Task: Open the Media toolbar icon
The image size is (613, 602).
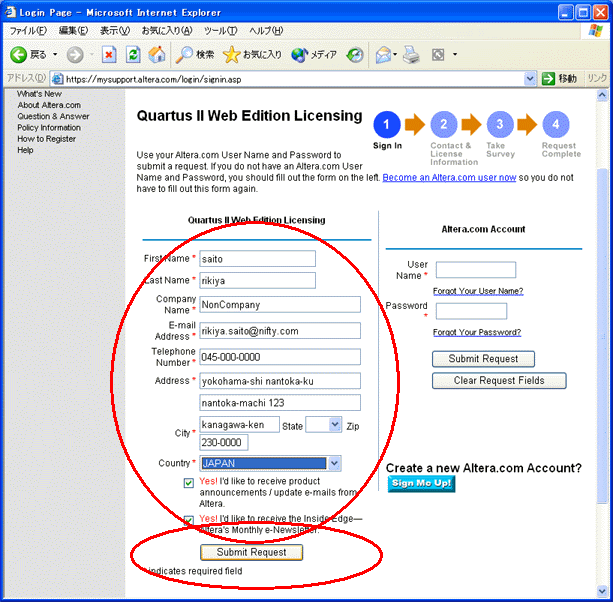Action: [300, 54]
